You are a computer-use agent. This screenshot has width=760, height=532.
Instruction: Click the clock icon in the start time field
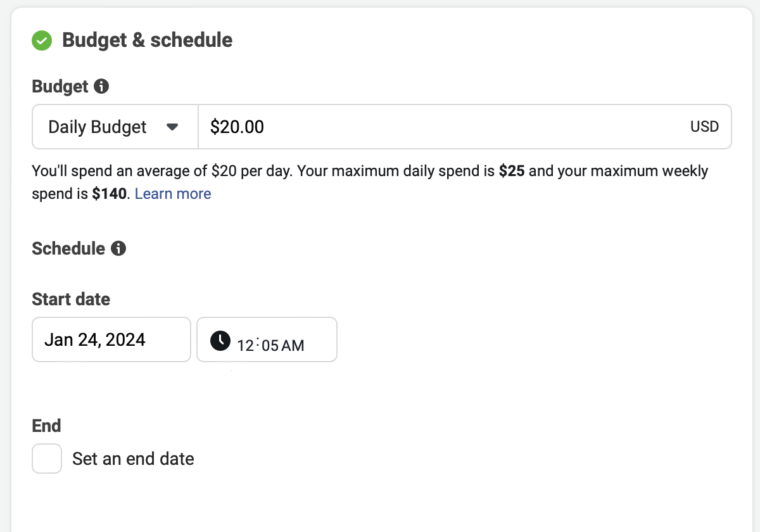tap(220, 340)
